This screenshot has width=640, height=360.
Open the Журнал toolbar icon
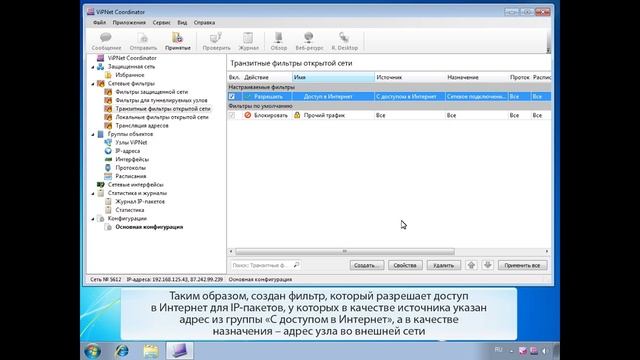pyautogui.click(x=248, y=41)
